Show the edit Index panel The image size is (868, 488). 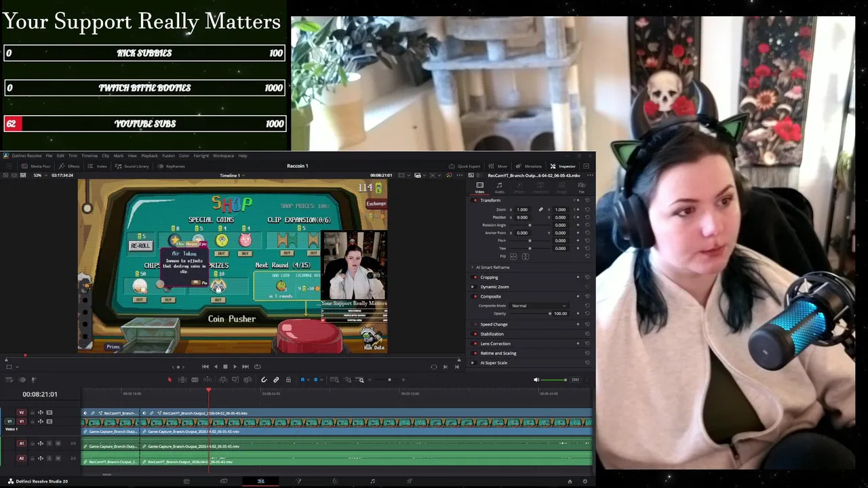click(98, 166)
